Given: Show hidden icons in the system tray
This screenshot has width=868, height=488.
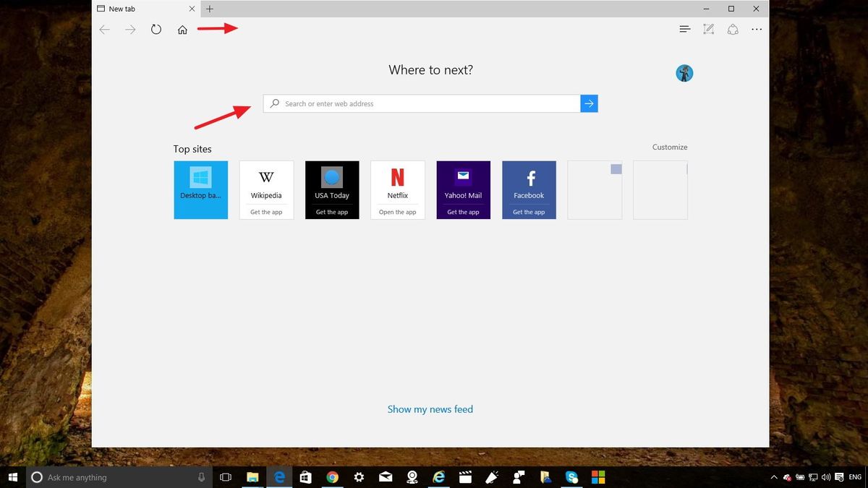Looking at the screenshot, I should click(x=774, y=477).
